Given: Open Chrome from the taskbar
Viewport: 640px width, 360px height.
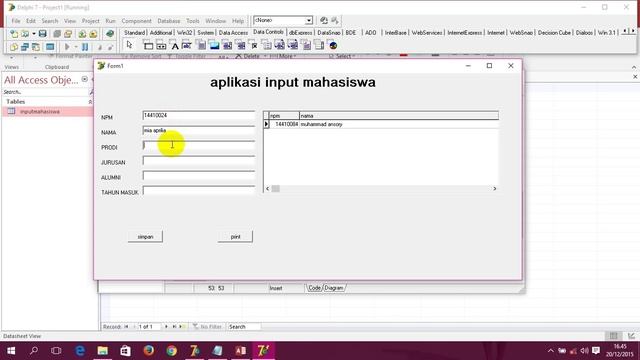Looking at the screenshot, I should pyautogui.click(x=172, y=351).
